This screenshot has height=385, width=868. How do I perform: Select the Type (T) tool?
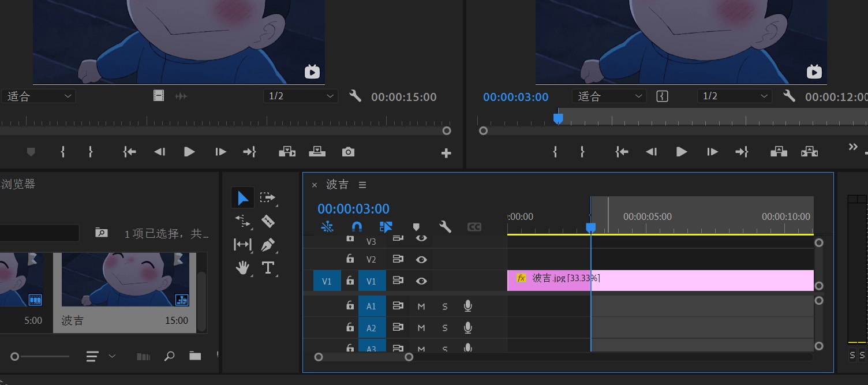coord(268,268)
